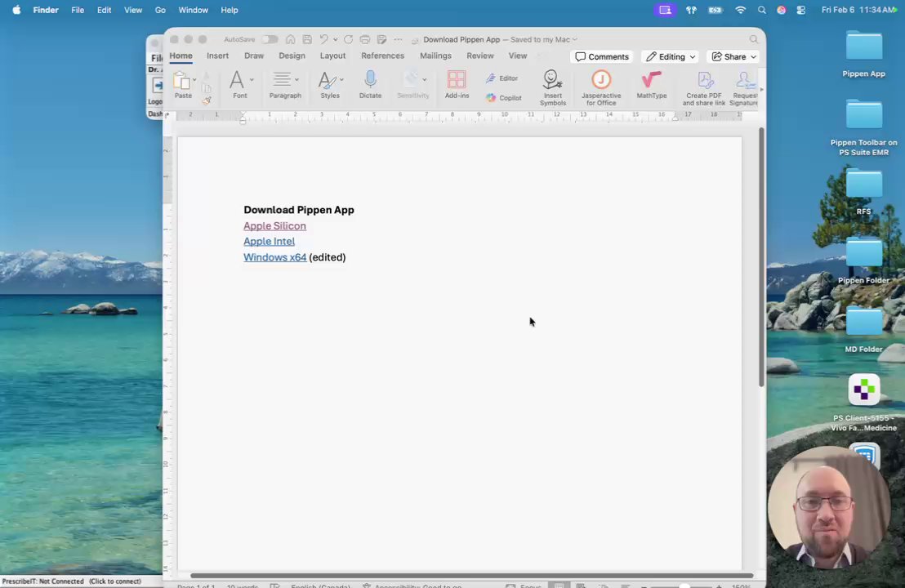Click Create PDF and share link

coord(703,87)
